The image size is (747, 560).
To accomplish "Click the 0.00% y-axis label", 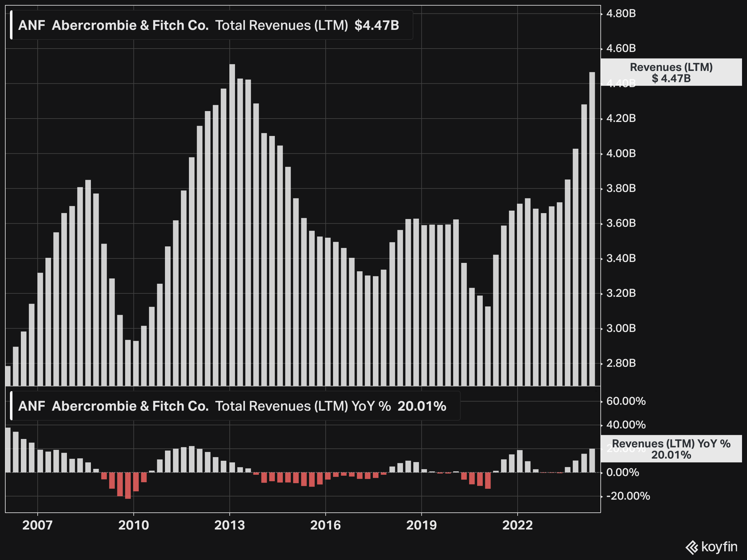I will [x=622, y=473].
